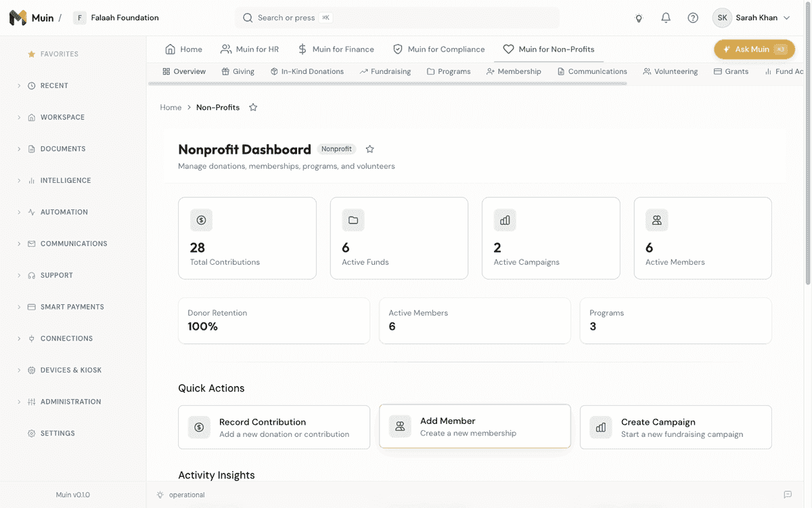
Task: Go to Home breadcrumb link
Action: tap(171, 107)
